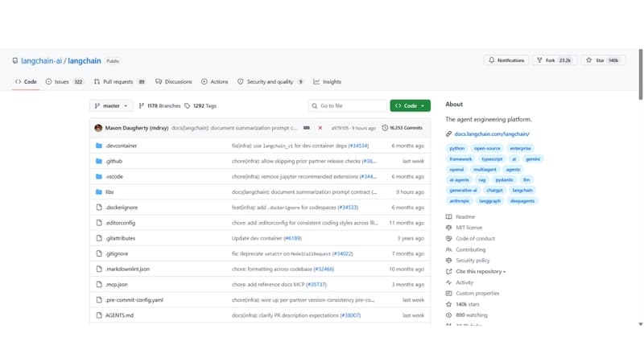Switch to the Code tab
Image resolution: width=644 pixels, height=362 pixels.
point(26,82)
